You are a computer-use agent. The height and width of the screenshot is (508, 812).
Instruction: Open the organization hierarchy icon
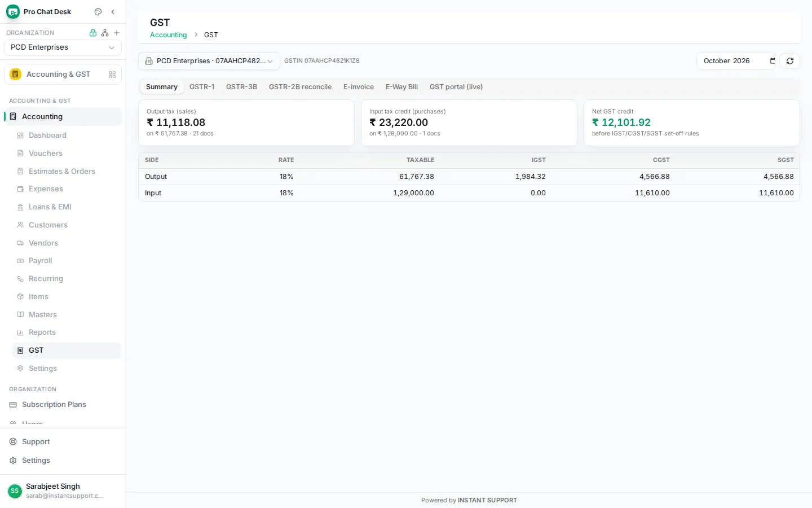pos(105,33)
